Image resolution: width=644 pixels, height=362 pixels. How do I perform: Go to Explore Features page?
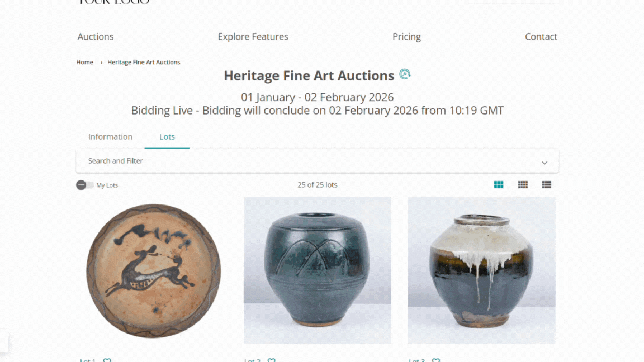253,37
